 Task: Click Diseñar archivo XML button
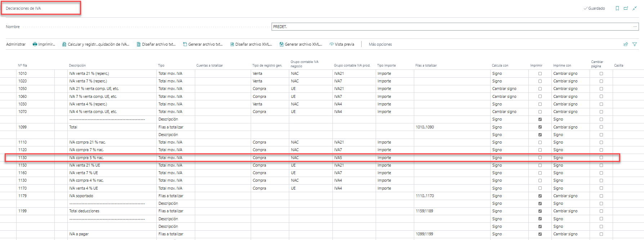(x=251, y=44)
